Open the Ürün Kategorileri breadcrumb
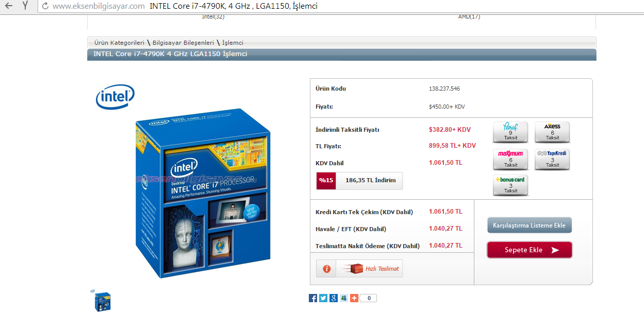 [119, 43]
